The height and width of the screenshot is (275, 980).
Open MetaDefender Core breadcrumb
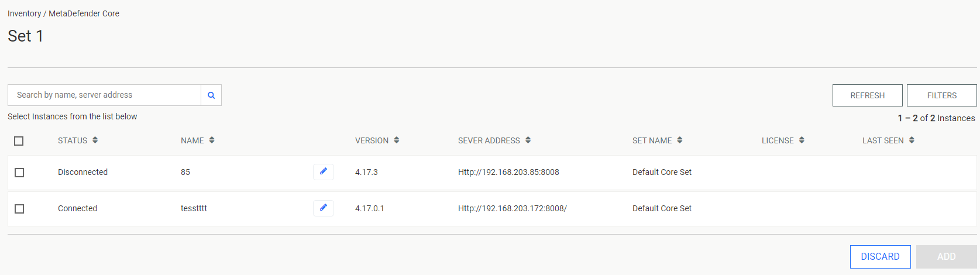84,13
